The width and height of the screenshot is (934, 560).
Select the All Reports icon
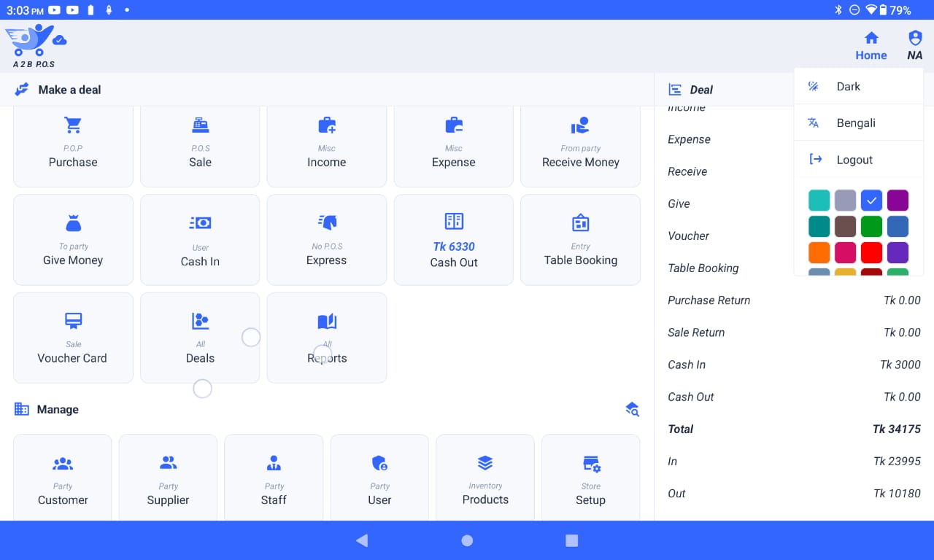point(326,338)
